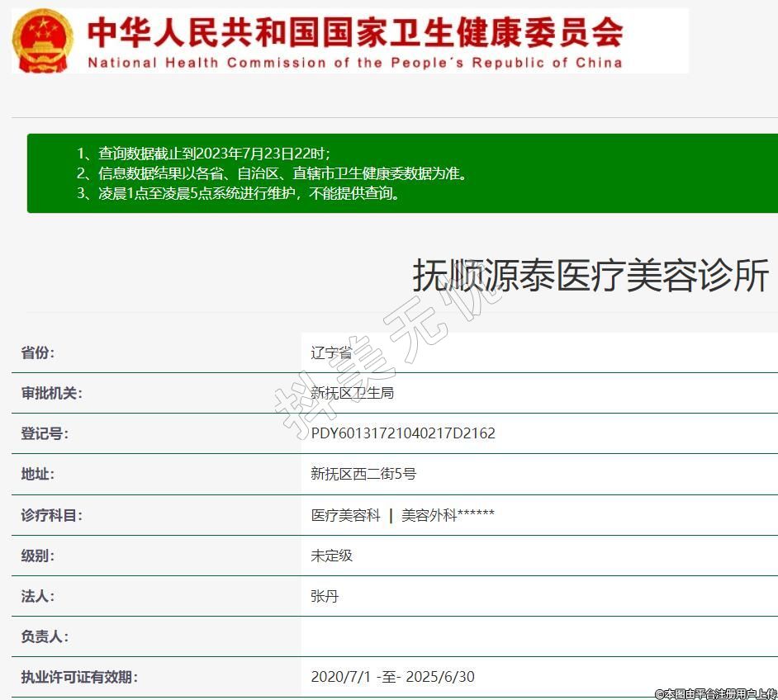Click the 美容外科****** text
This screenshot has height=700, width=778.
pyautogui.click(x=448, y=515)
